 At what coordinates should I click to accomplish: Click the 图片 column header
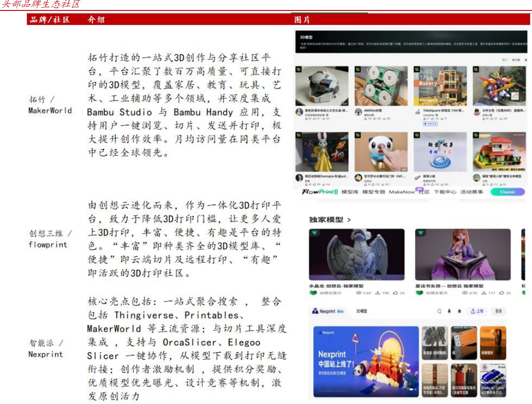(302, 19)
